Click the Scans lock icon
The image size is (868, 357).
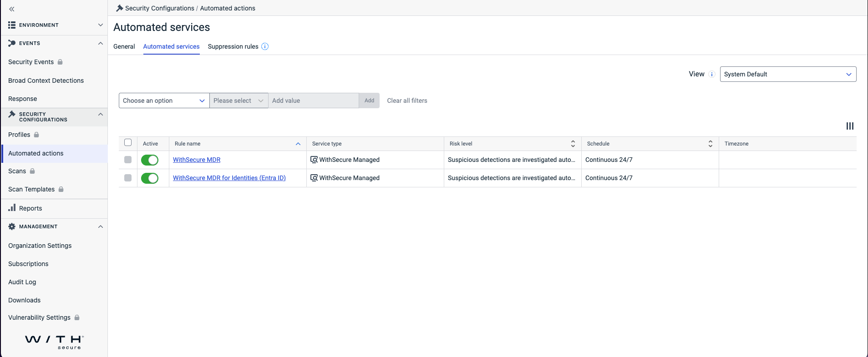pos(32,171)
